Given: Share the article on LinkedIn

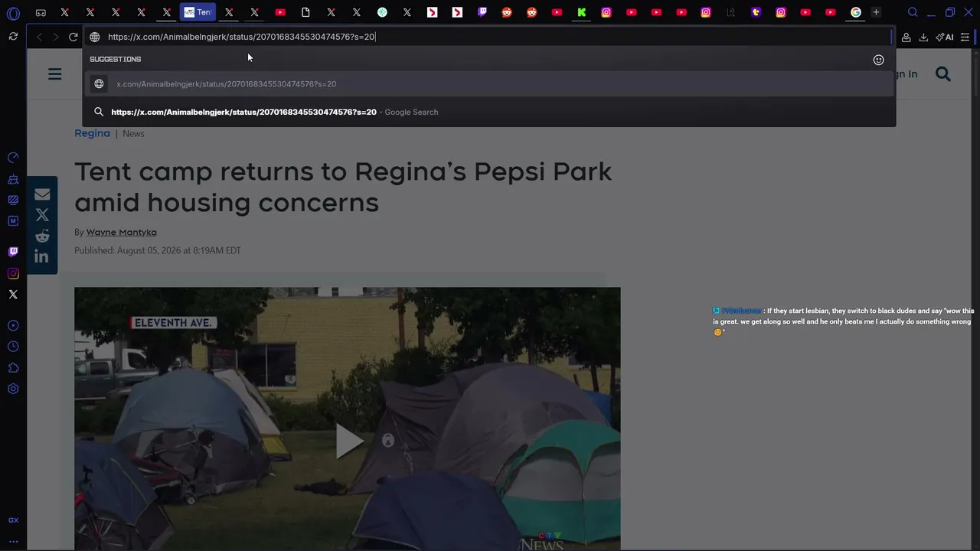Looking at the screenshot, I should point(42,256).
